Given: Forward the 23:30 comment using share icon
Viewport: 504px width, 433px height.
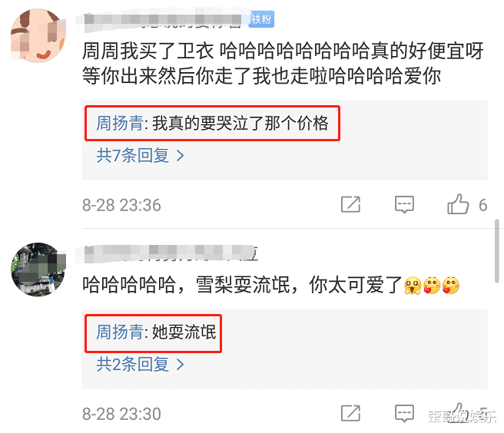Looking at the screenshot, I should click(350, 413).
